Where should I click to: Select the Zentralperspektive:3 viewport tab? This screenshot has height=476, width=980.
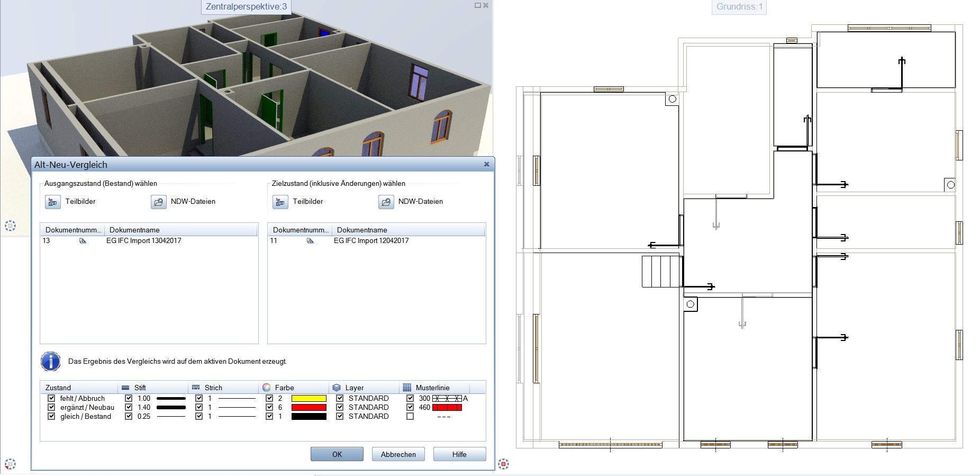(246, 7)
